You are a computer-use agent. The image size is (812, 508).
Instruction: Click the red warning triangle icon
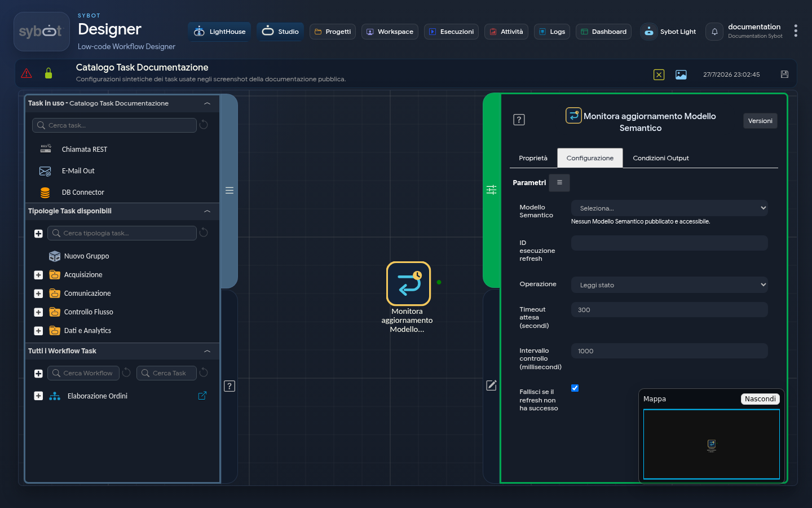(27, 73)
